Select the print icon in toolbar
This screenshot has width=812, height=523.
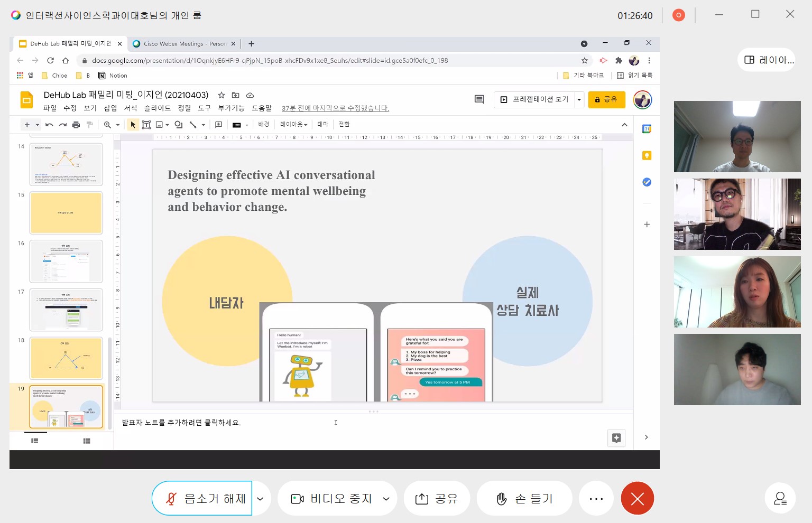(76, 125)
